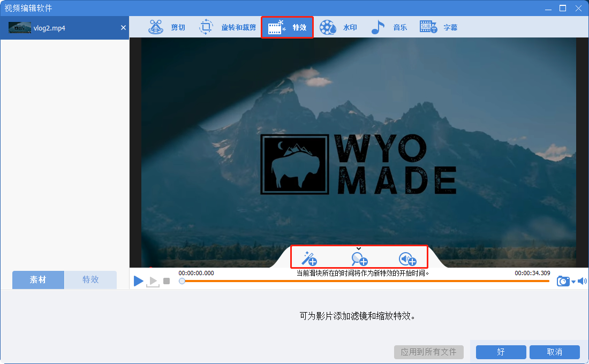Switch to the 素材 tab
The height and width of the screenshot is (364, 589).
[38, 279]
